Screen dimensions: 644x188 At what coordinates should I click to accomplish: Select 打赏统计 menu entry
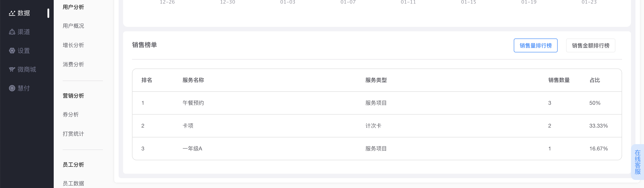point(73,134)
